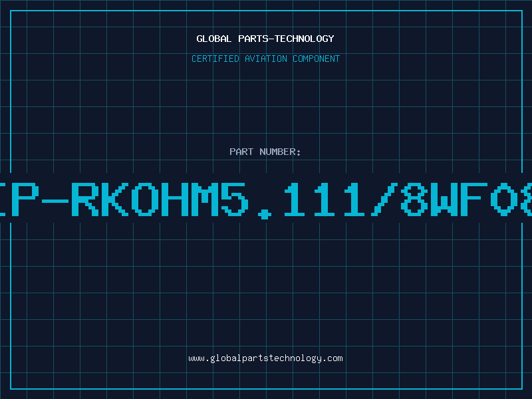Open the www.globalpartstechnology.com link
532x399 pixels.
pyautogui.click(x=265, y=358)
